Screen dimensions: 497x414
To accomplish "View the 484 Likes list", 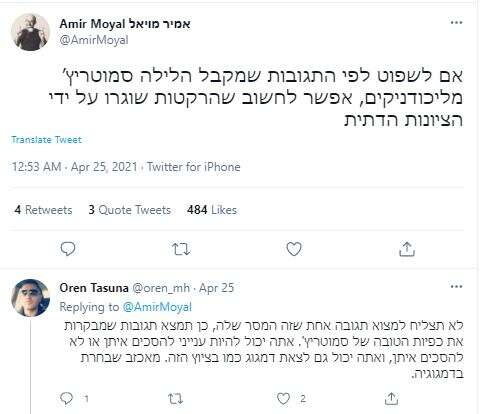I will click(x=212, y=210).
